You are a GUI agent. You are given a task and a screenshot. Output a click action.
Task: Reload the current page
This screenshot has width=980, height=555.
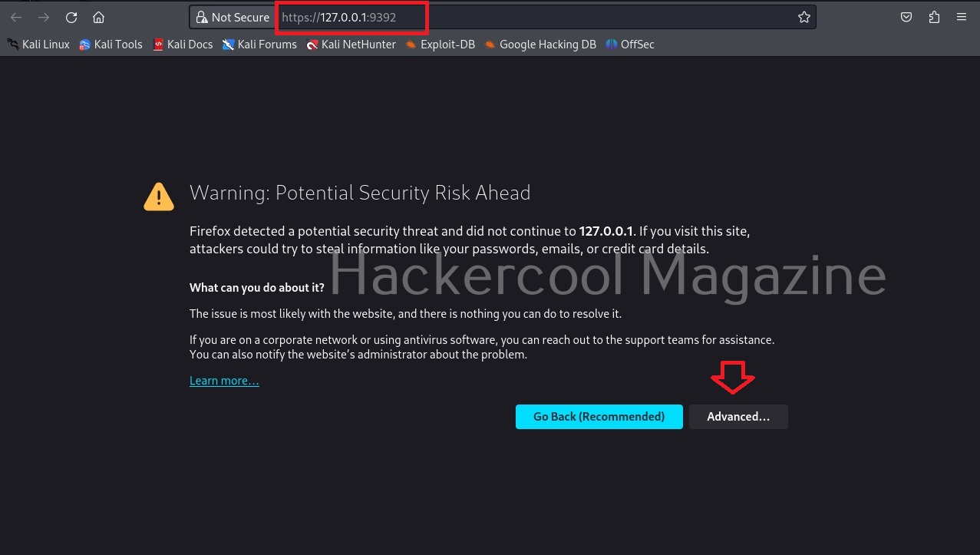pyautogui.click(x=71, y=17)
